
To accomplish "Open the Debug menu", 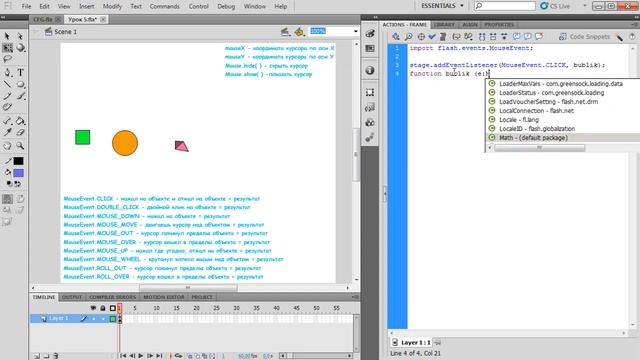I will coord(226,6).
